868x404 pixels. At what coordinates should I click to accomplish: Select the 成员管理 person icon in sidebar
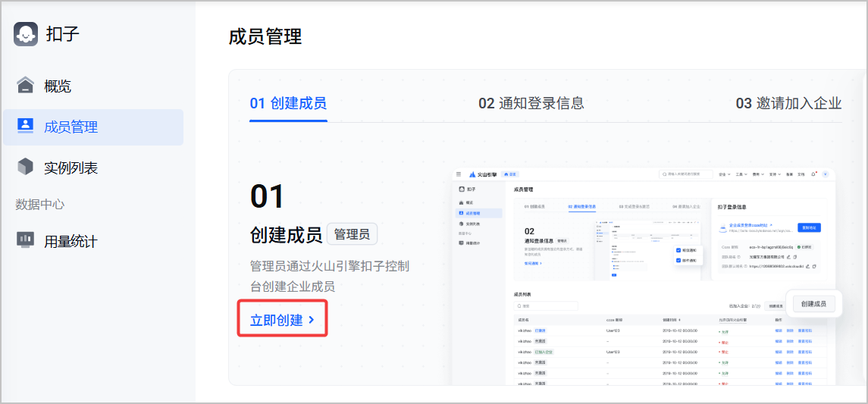tap(26, 127)
